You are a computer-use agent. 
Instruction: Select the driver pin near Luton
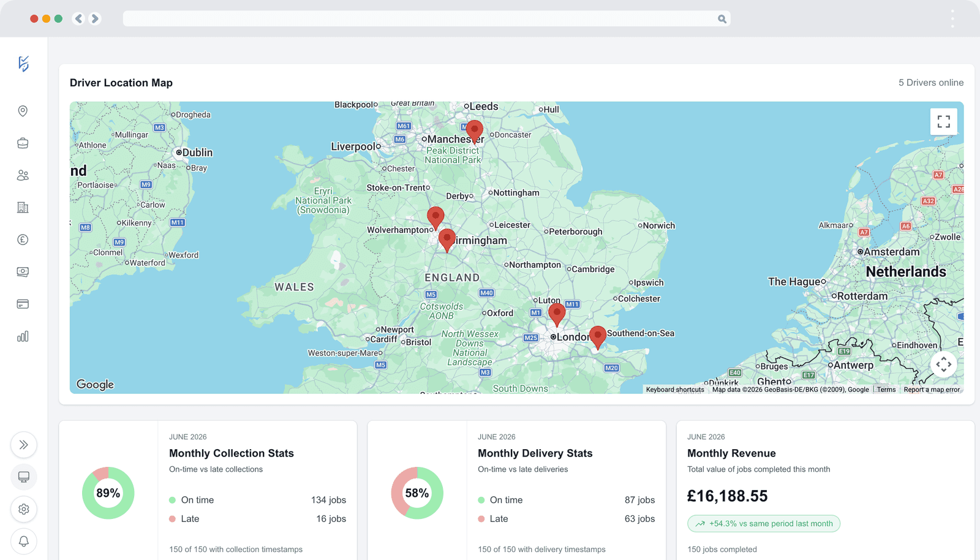[x=557, y=315]
